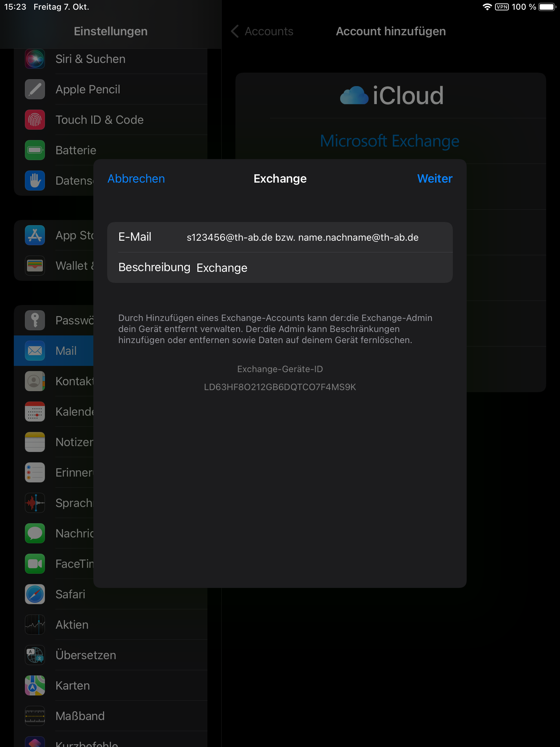
Task: Open Apple Pencil settings row
Action: (x=111, y=89)
